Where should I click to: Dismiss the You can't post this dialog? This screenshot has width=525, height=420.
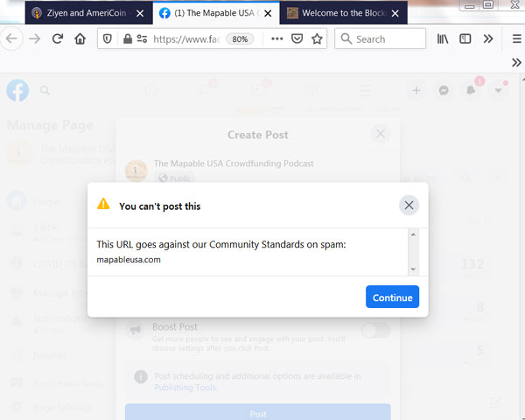(409, 206)
